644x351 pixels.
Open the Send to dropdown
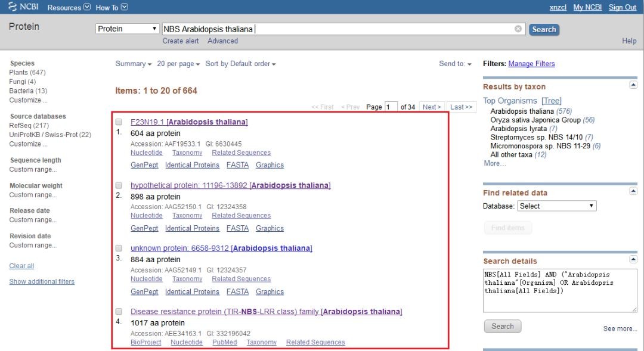click(x=455, y=64)
